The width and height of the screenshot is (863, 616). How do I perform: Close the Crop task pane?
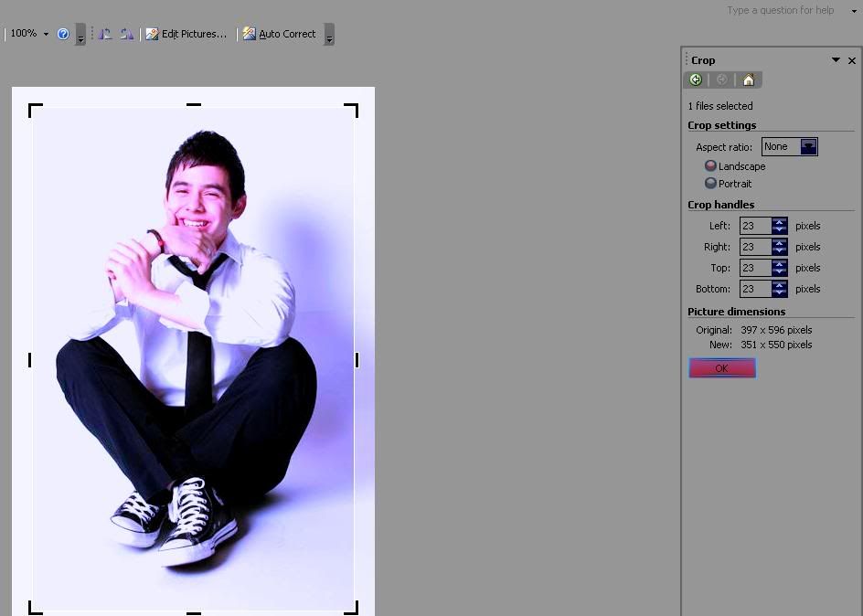tap(852, 60)
